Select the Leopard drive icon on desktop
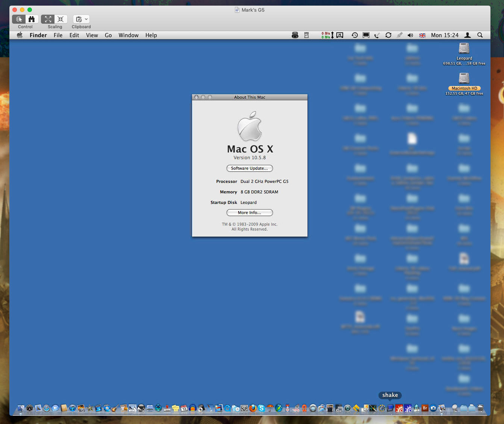504x424 pixels. [464, 48]
